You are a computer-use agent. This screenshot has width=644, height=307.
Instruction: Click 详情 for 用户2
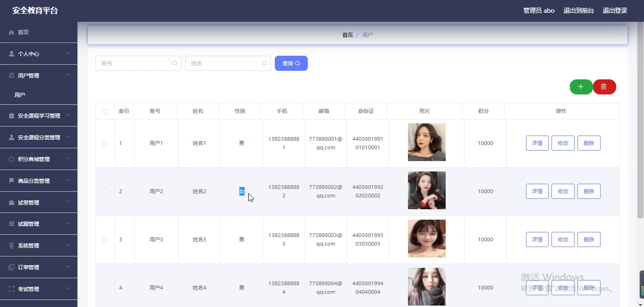pos(537,191)
